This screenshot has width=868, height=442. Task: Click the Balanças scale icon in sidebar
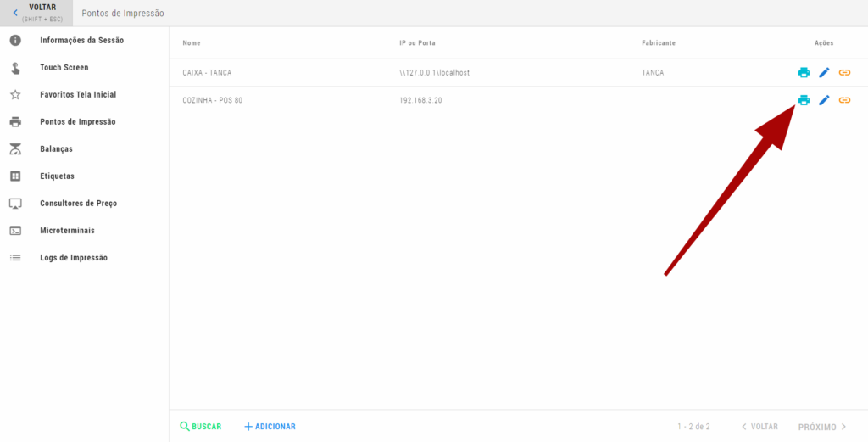point(15,149)
